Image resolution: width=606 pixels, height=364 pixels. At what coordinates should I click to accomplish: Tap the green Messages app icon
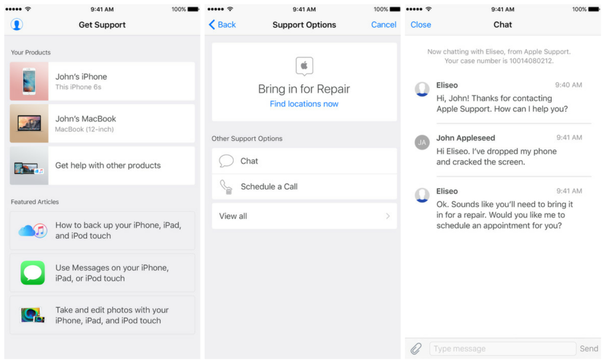click(32, 272)
